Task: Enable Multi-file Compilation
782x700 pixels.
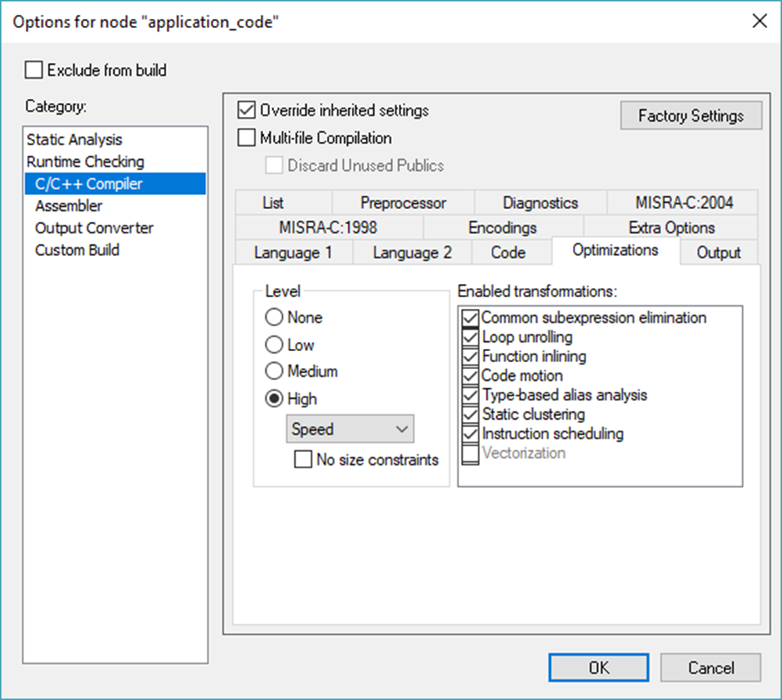Action: 247,137
